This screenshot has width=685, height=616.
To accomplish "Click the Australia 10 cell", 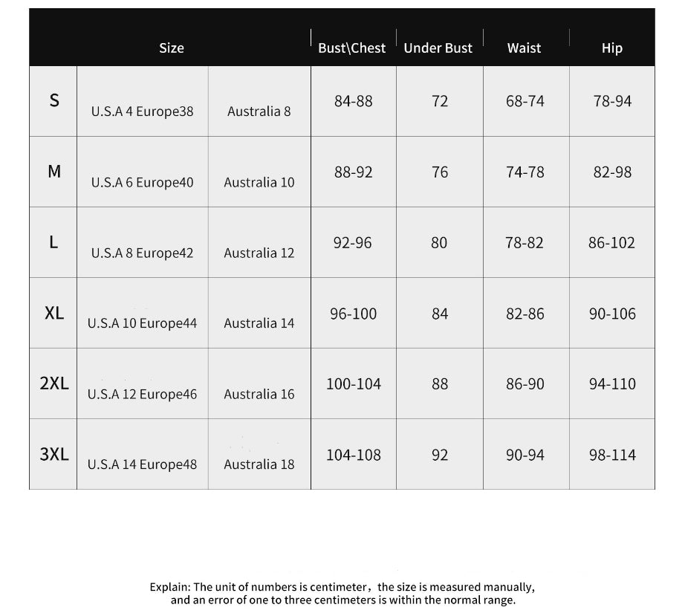I will 259,182.
